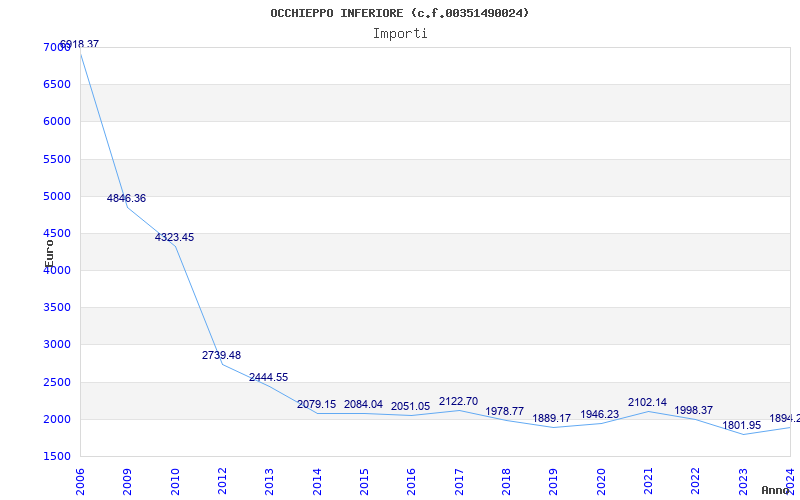The image size is (800, 500).
Task: Click the 1500 euro axis tick
Action: tap(57, 456)
